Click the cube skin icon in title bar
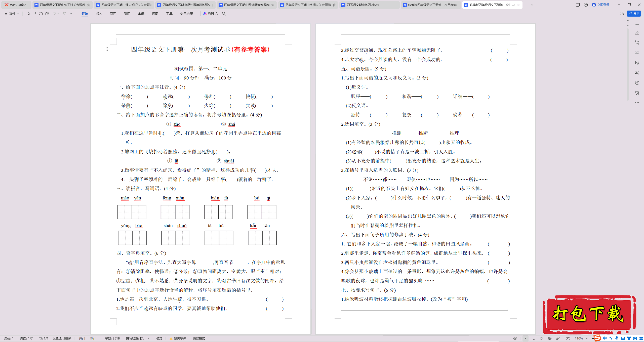 (586, 5)
